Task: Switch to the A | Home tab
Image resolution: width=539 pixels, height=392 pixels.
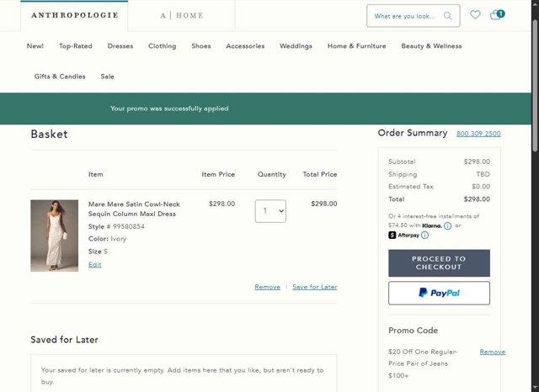Action: 182,15
